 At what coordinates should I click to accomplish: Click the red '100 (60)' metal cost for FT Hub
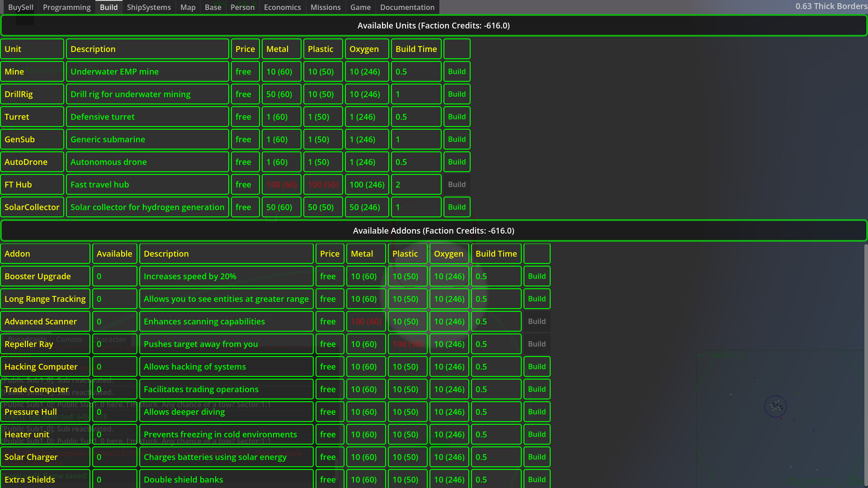(x=281, y=184)
